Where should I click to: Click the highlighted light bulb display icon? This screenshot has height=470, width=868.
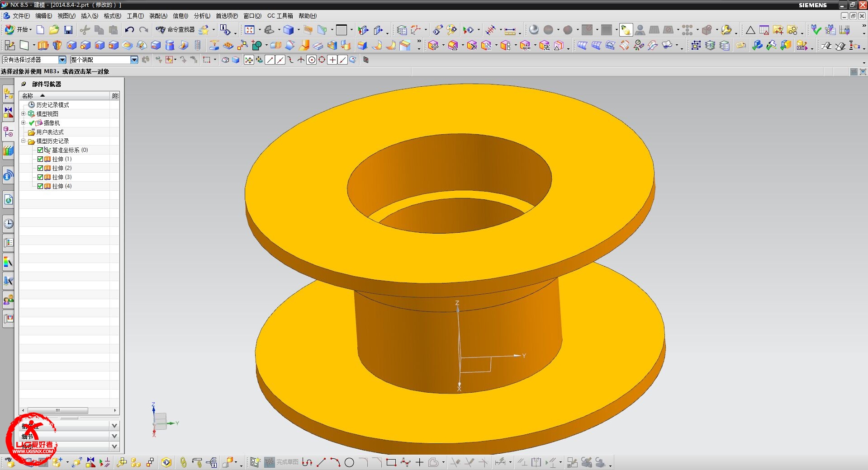click(626, 30)
